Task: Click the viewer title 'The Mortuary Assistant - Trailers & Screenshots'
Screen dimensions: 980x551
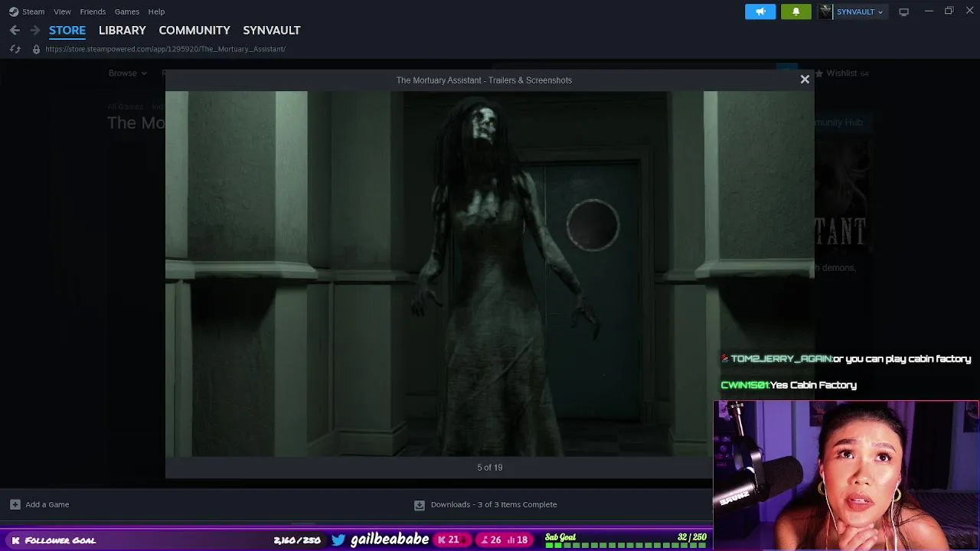Action: 484,80
